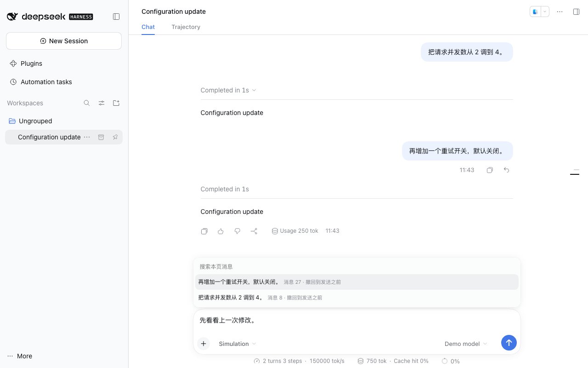Screen dimensions: 588x368
Task: Expand the first Completed in 1s details
Action: coord(228,90)
